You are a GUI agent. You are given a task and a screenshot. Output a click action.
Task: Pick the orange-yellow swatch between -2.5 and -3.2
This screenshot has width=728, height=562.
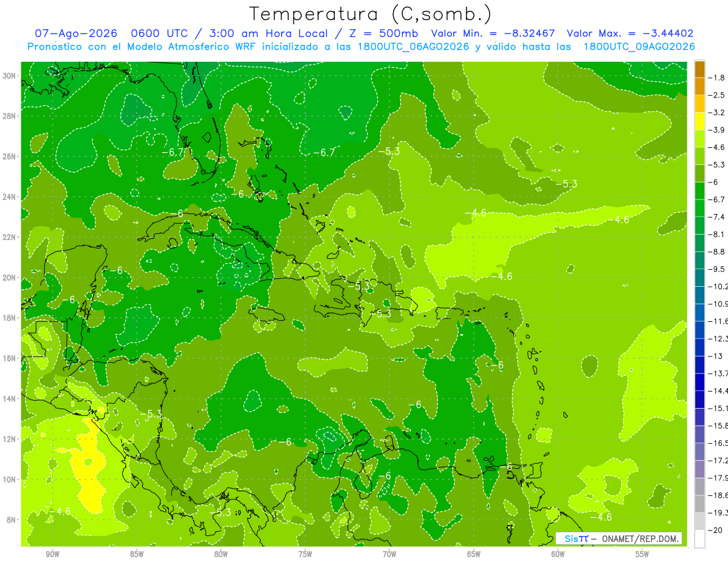tap(699, 104)
